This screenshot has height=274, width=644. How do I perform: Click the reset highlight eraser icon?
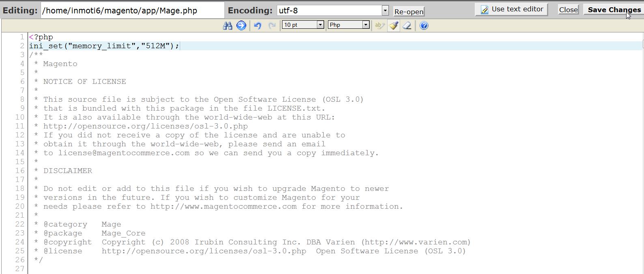point(407,26)
